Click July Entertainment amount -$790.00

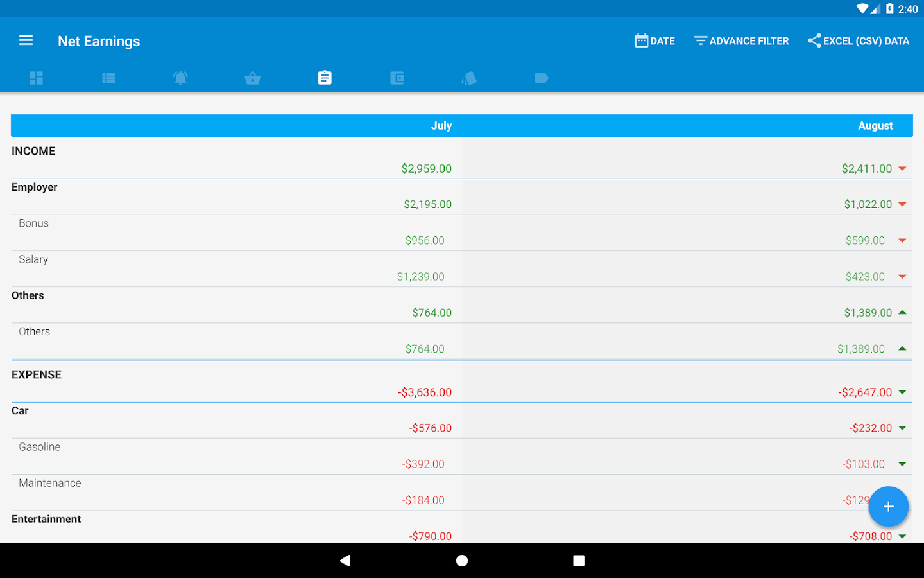click(431, 536)
